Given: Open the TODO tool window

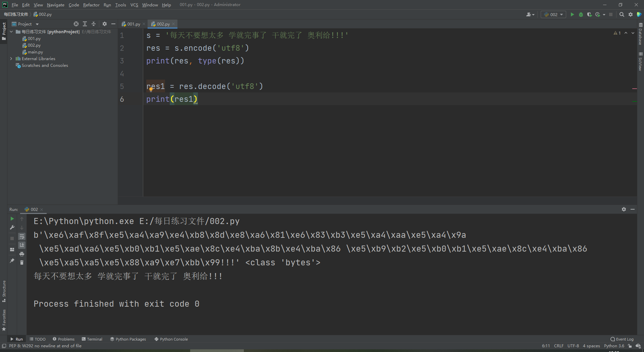Looking at the screenshot, I should click(x=38, y=339).
